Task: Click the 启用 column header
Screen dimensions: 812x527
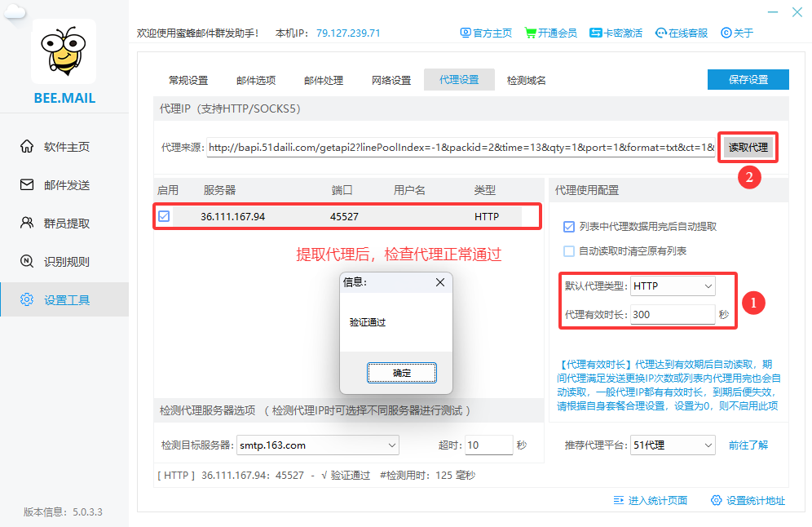Action: pyautogui.click(x=167, y=190)
